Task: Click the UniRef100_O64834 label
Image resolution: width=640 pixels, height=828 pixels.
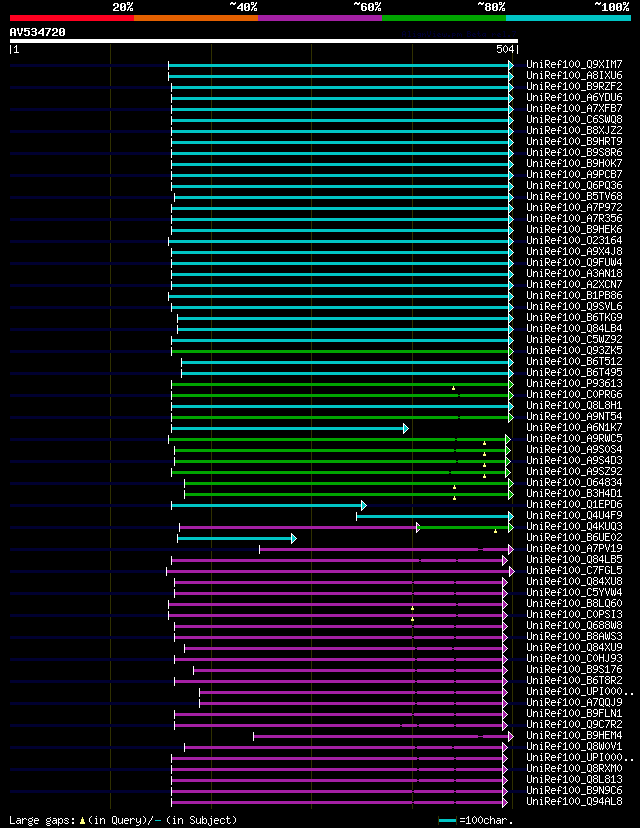Action: click(x=574, y=483)
